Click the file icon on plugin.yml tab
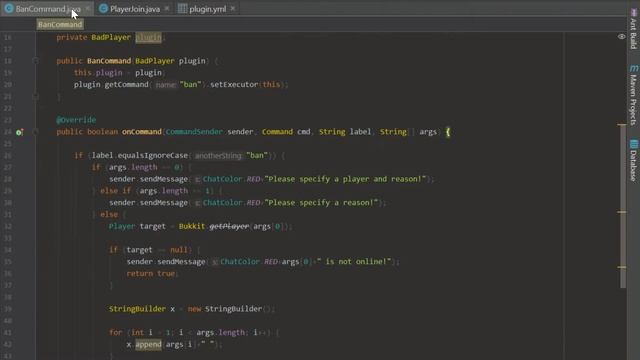Image resolution: width=640 pixels, height=360 pixels. (x=182, y=9)
